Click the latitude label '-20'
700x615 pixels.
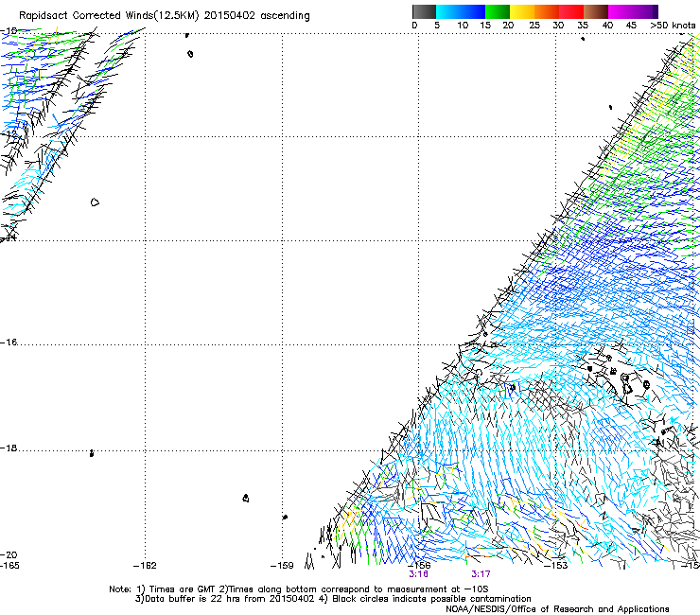[9, 554]
